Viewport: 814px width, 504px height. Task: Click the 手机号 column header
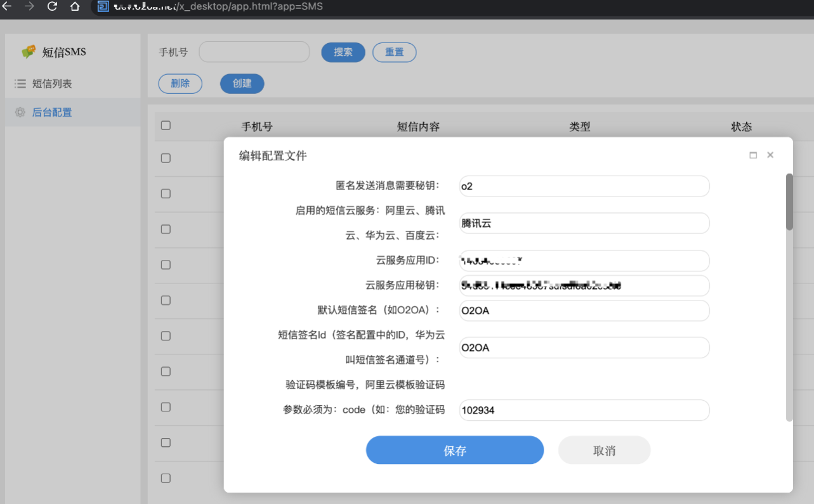click(x=257, y=127)
